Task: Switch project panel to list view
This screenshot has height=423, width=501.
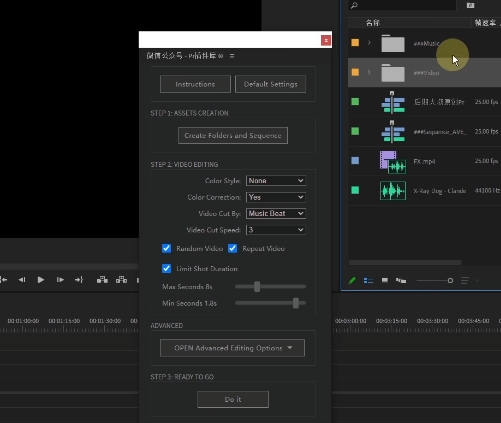Action: (368, 281)
